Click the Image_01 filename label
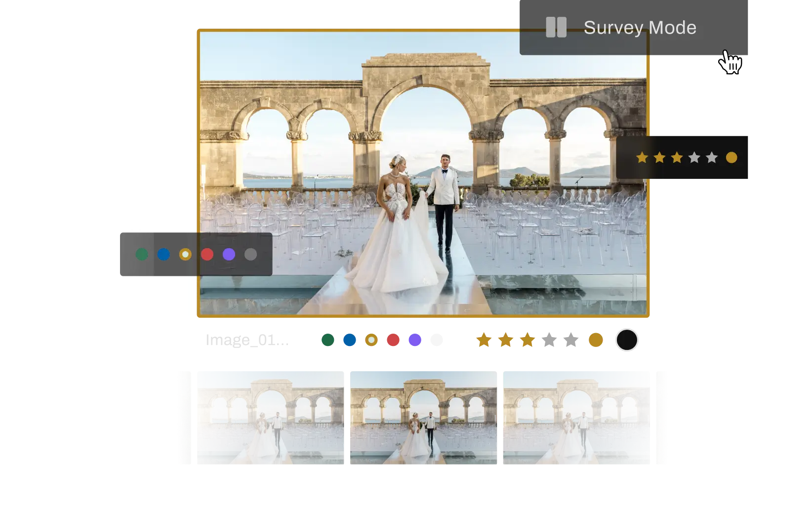 click(x=247, y=340)
